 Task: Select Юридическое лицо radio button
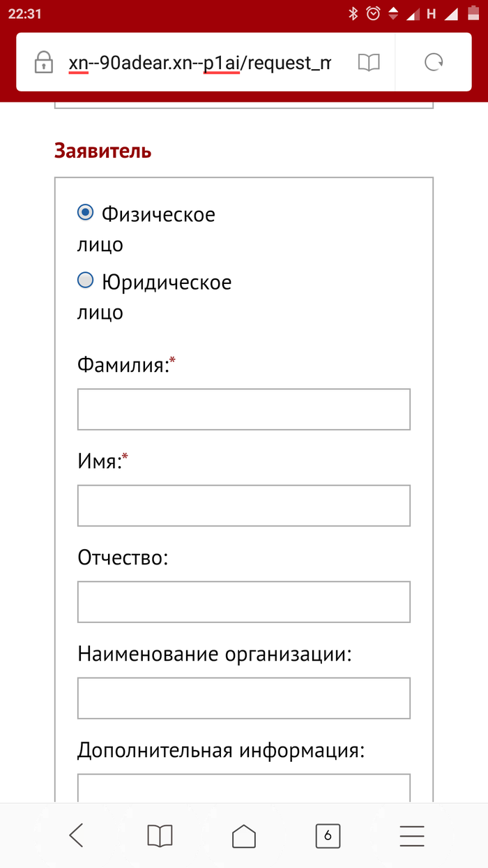pyautogui.click(x=85, y=280)
